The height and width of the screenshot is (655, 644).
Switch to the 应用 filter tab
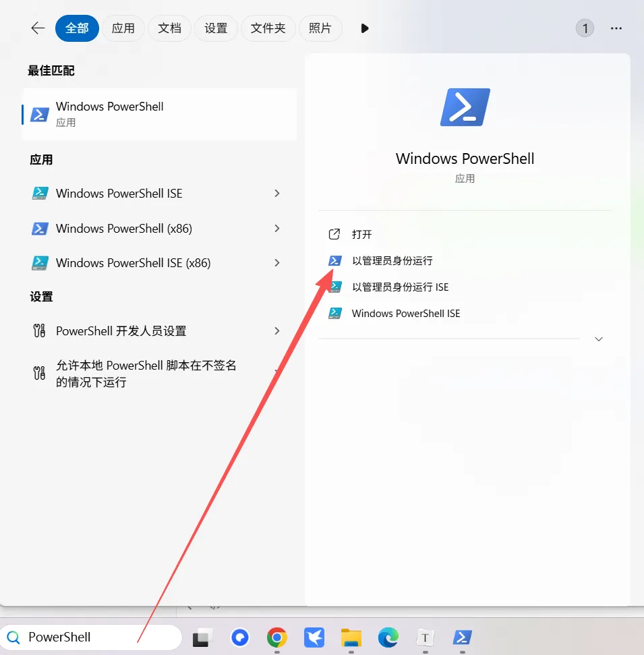pyautogui.click(x=123, y=28)
